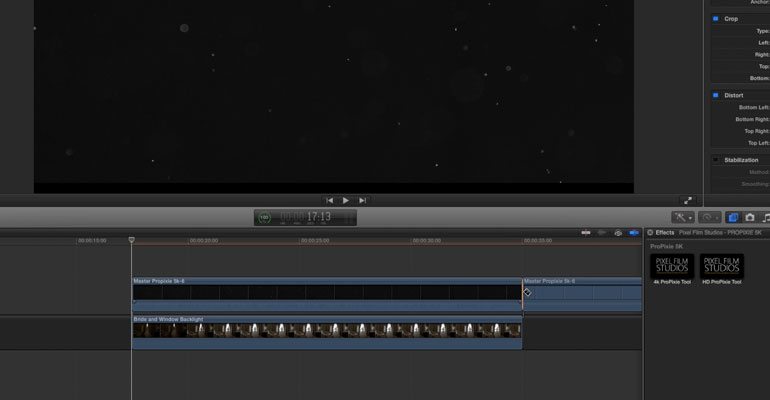Viewport: 770px width, 400px height.
Task: Click the Effects browser title
Action: pos(665,233)
